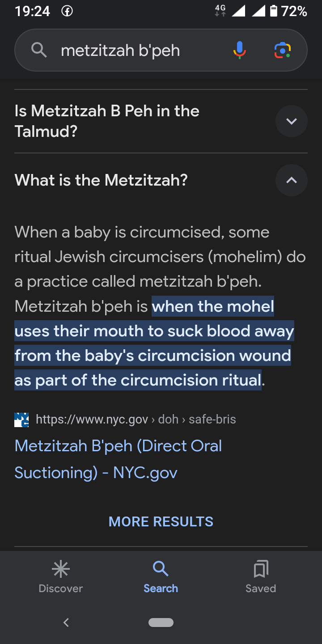Tap the NYC favicon beside the URL
Image resolution: width=322 pixels, height=644 pixels.
pos(21,419)
